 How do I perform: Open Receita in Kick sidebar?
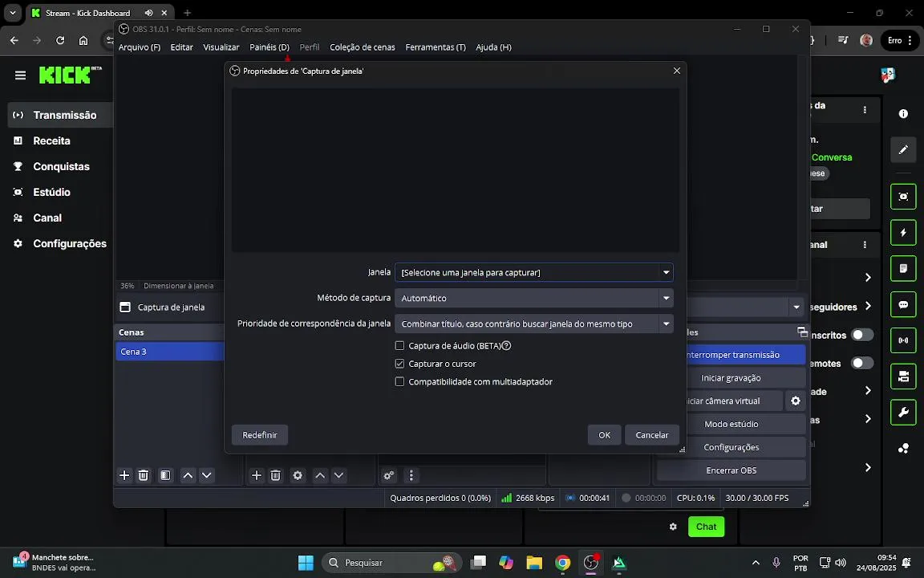(x=51, y=141)
